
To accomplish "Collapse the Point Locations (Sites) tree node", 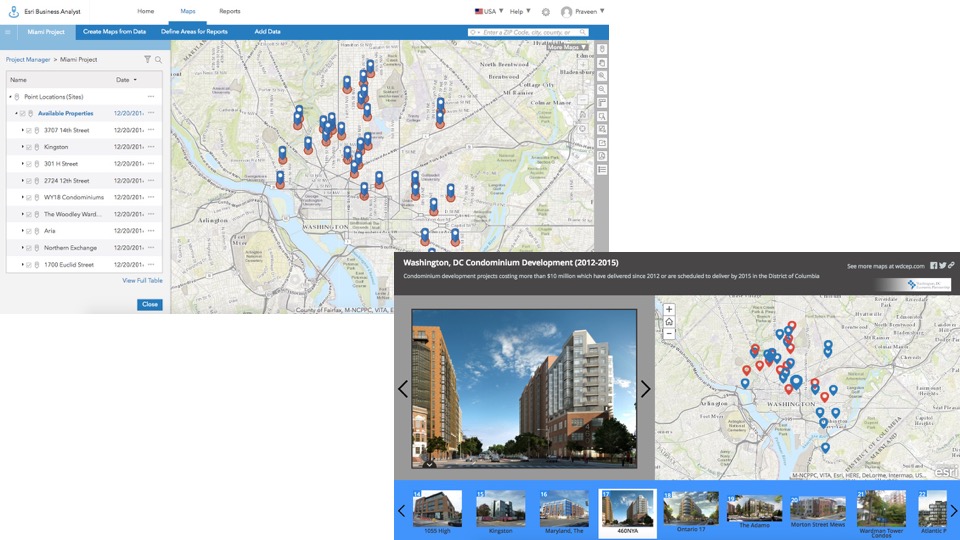I will [x=10, y=97].
